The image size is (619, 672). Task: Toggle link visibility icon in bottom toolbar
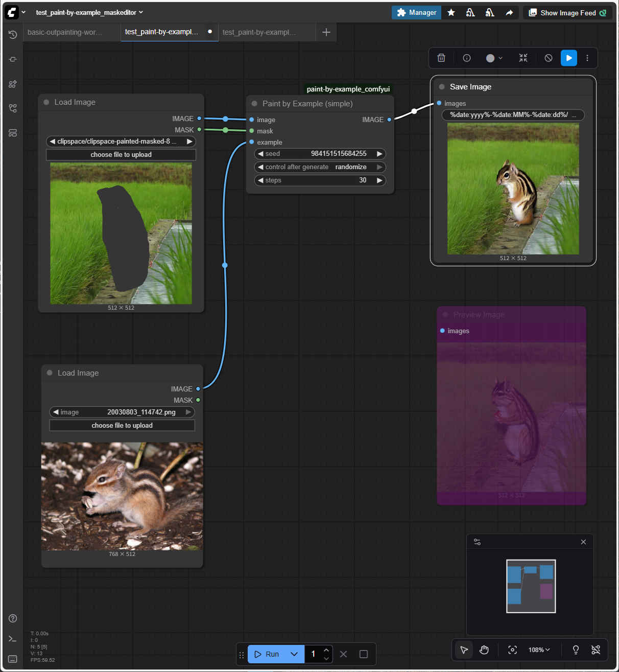click(x=596, y=650)
